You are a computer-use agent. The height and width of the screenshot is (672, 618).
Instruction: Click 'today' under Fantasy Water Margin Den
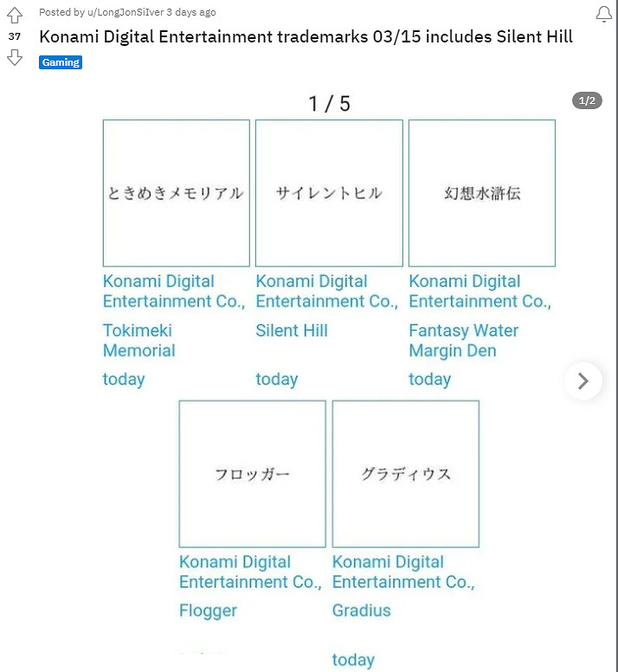click(429, 379)
